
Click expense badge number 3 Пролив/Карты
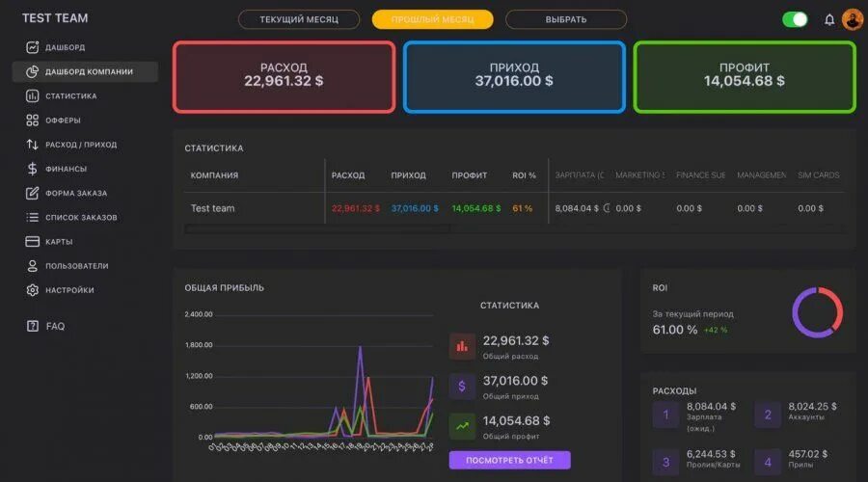(x=665, y=462)
